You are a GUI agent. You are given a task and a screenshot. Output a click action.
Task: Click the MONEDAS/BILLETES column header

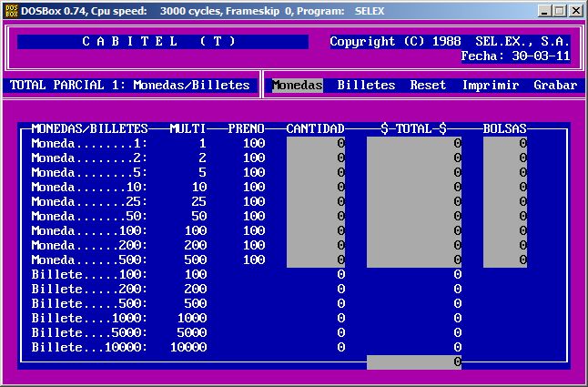(89, 129)
